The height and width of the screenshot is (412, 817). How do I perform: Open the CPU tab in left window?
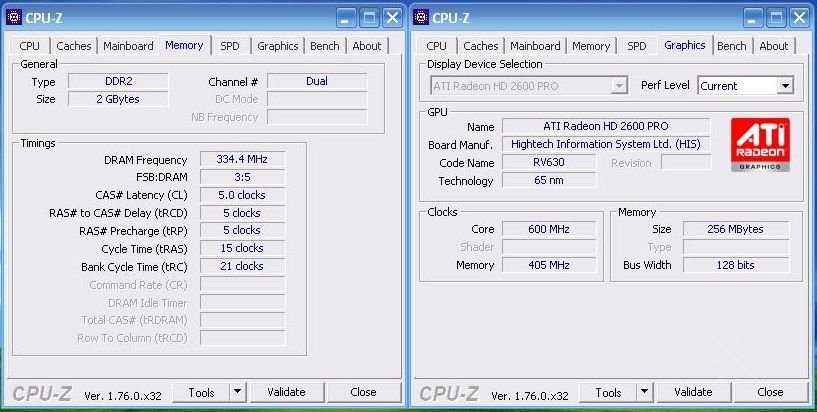(30, 46)
